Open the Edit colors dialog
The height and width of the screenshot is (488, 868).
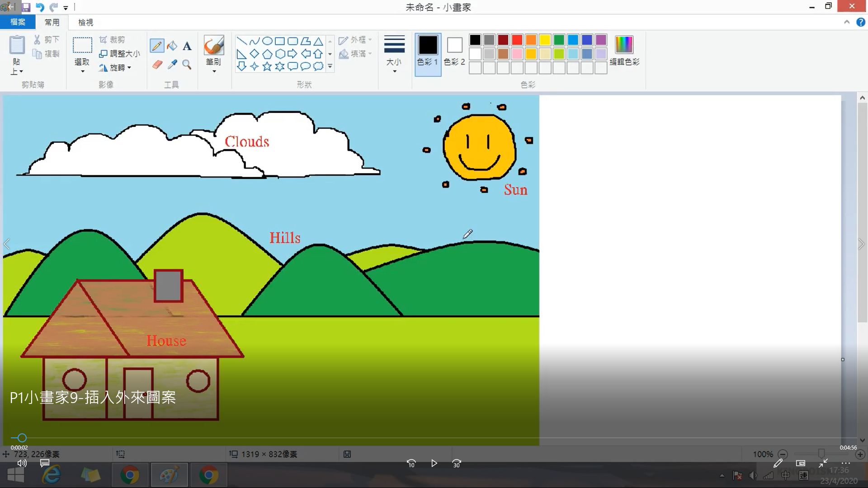[x=624, y=50]
